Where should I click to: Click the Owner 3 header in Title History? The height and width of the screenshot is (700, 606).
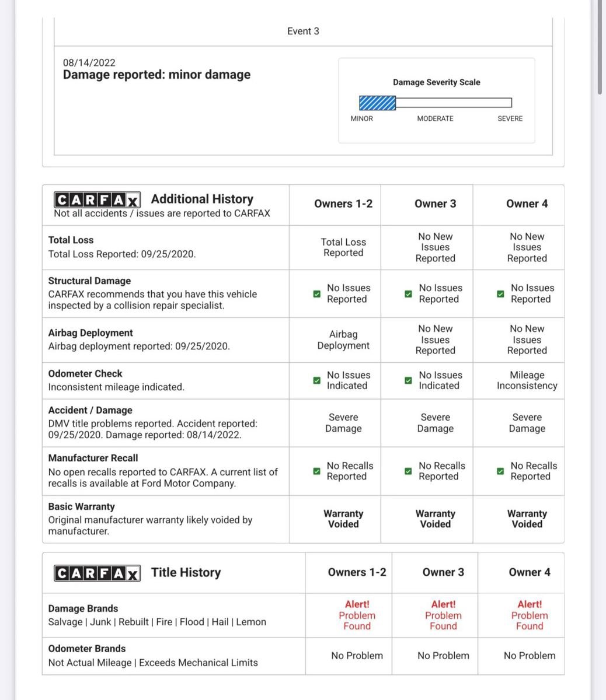click(443, 573)
